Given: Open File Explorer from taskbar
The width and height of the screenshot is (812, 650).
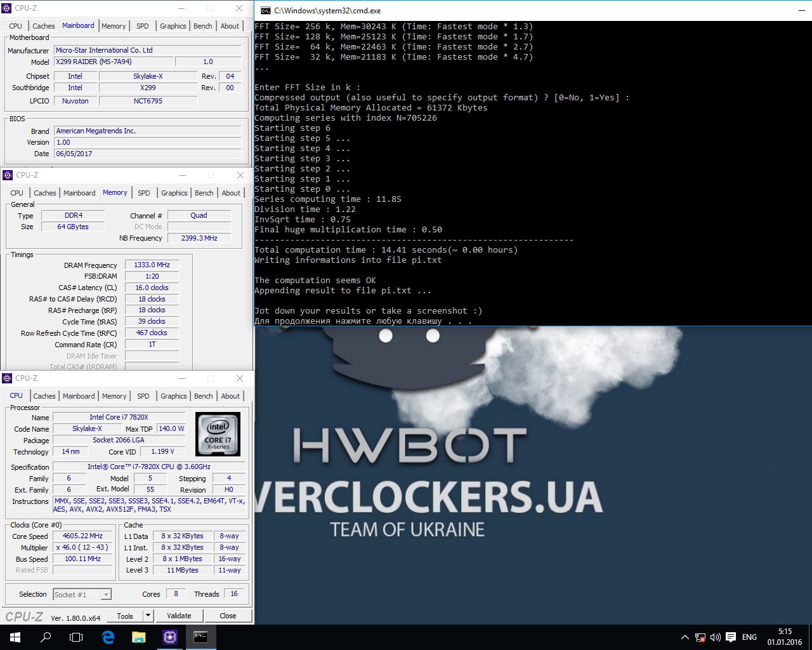Looking at the screenshot, I should point(139,637).
